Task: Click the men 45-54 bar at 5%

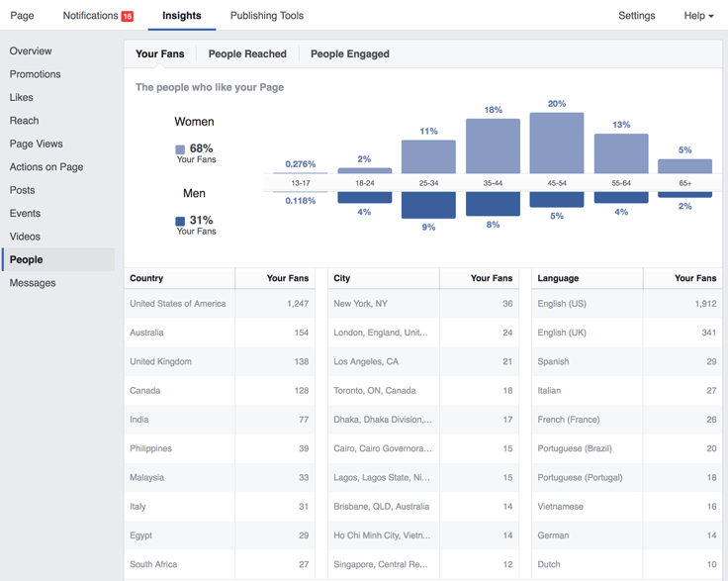Action: tap(557, 200)
